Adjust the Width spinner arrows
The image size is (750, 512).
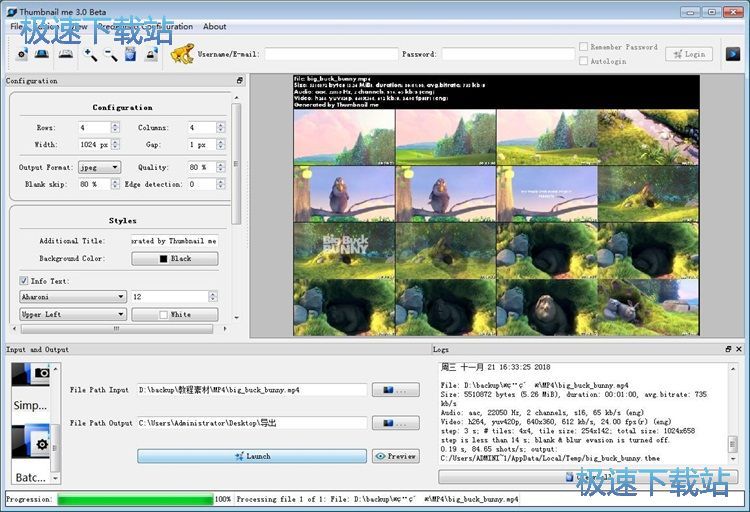[x=115, y=144]
